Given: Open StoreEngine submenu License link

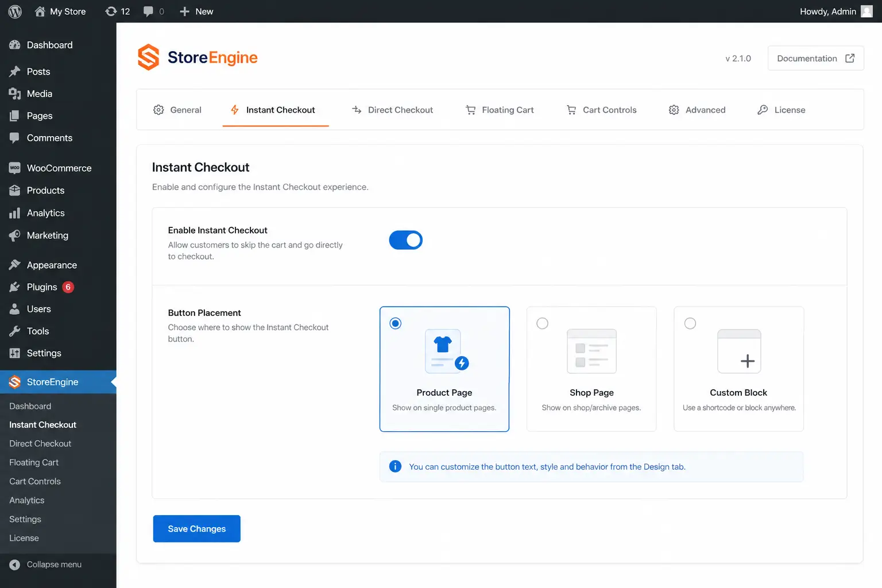Looking at the screenshot, I should coord(24,538).
